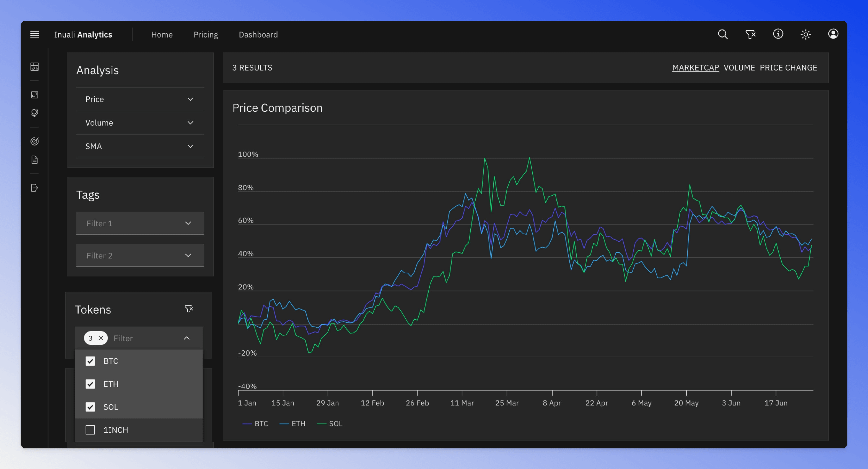Go to Pricing nav item
This screenshot has height=469, width=868.
pos(206,35)
